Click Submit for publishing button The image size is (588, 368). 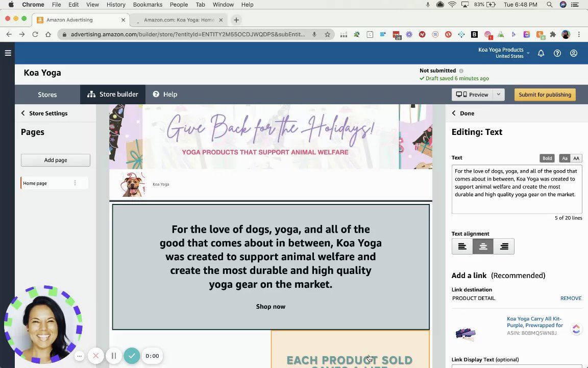545,94
